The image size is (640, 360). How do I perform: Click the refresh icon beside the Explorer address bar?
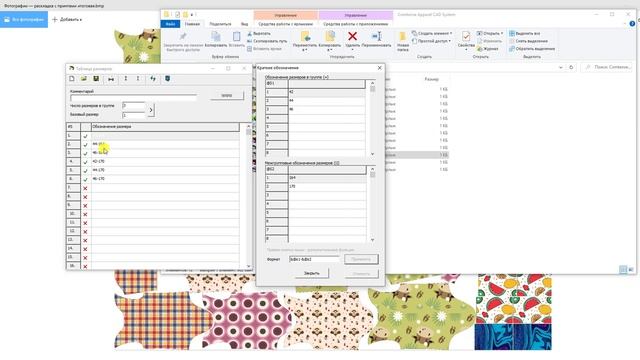[x=571, y=67]
